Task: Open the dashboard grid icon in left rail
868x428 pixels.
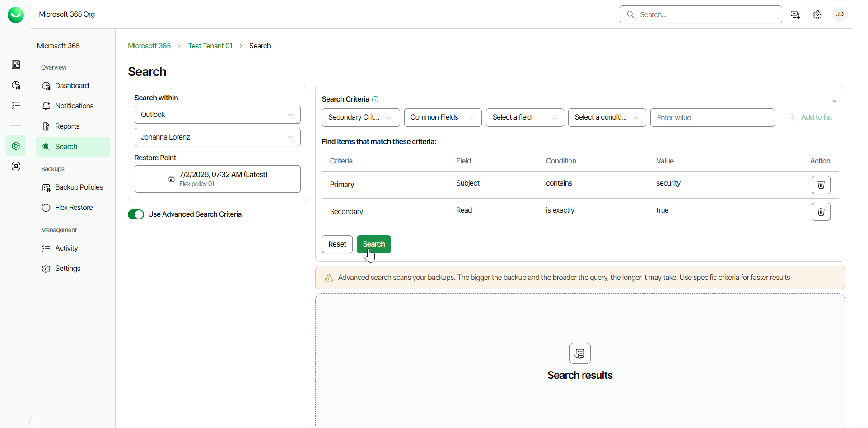Action: pos(16,65)
